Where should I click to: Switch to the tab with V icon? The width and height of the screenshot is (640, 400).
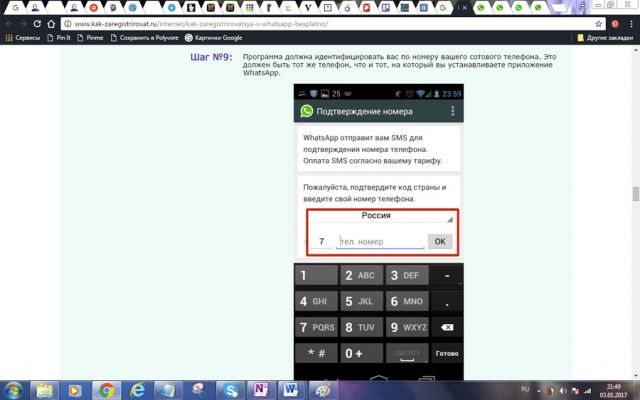[x=308, y=8]
